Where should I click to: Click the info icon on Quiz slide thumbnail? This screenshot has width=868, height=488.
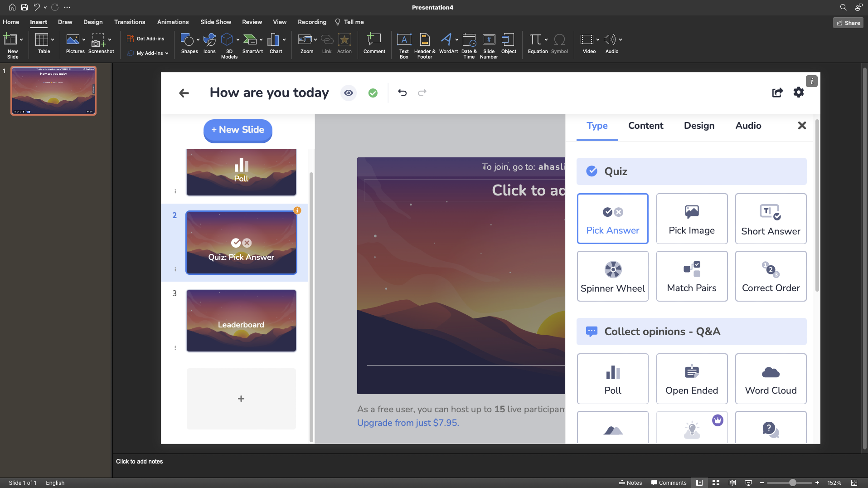[x=297, y=210]
